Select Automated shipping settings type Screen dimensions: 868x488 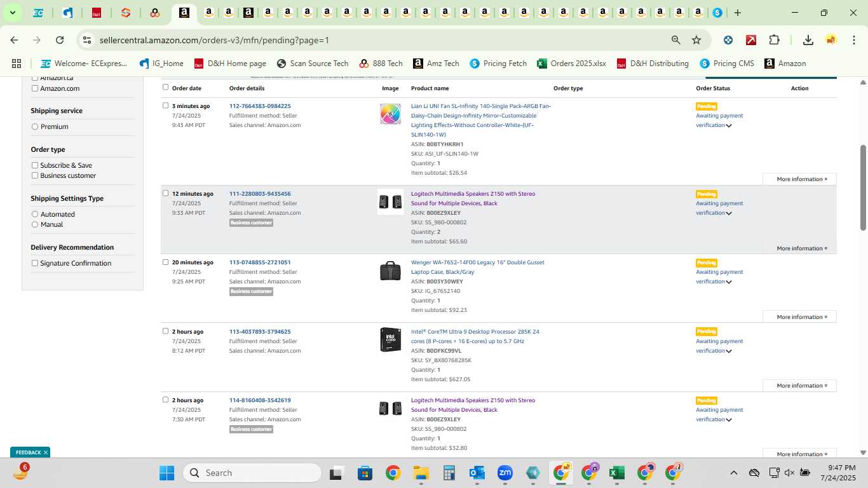(35, 214)
